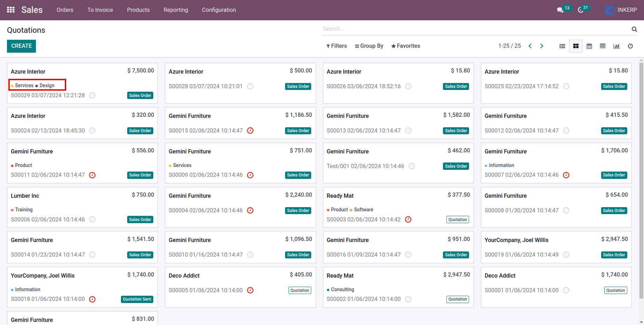Click the CREATE button
The image size is (644, 325).
pos(22,46)
